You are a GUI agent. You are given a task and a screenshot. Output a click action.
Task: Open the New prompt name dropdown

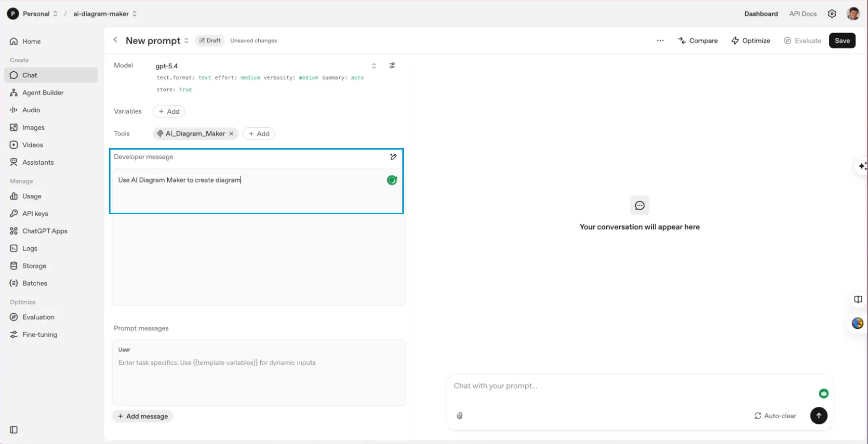click(187, 41)
